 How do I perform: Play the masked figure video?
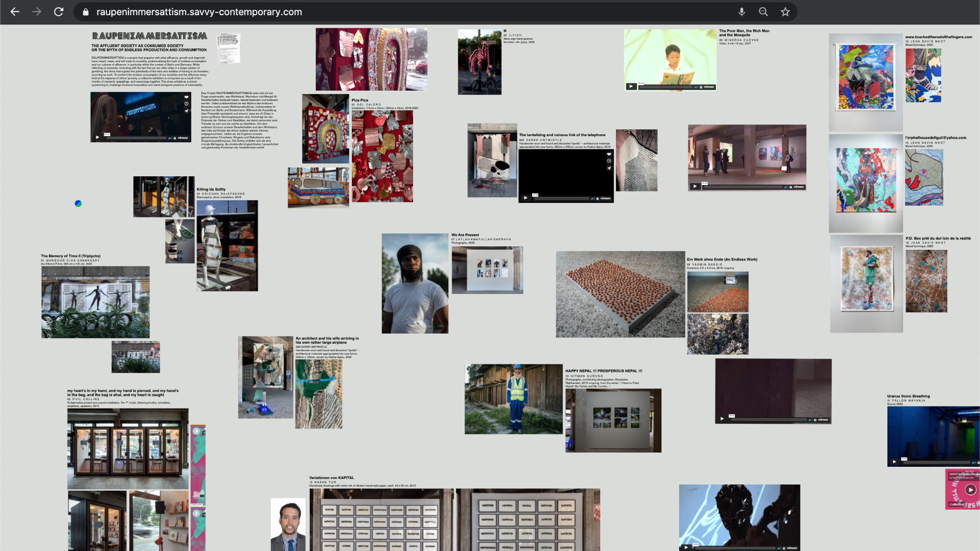(686, 548)
